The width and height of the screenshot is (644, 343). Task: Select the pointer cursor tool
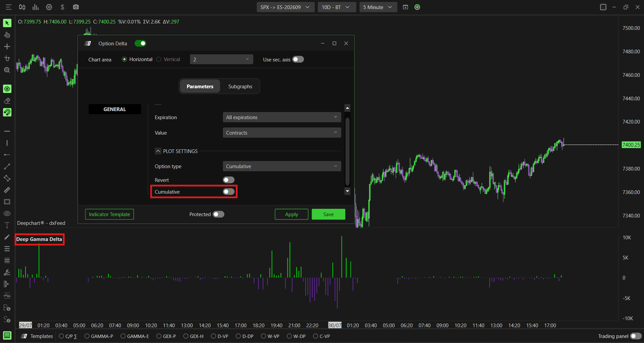click(x=7, y=23)
